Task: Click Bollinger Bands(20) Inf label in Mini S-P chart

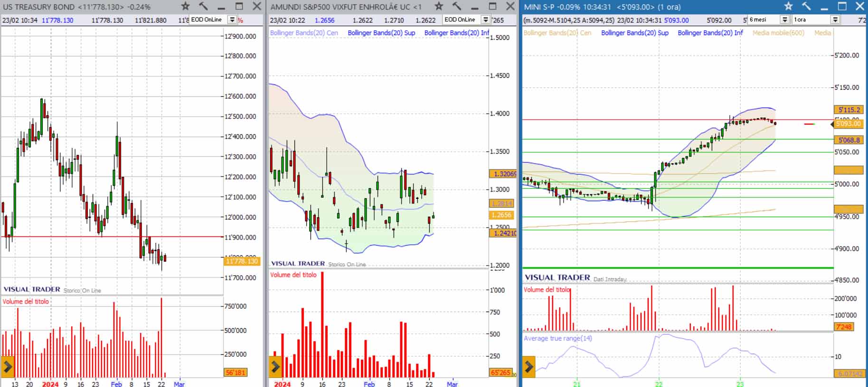Action: coord(710,33)
